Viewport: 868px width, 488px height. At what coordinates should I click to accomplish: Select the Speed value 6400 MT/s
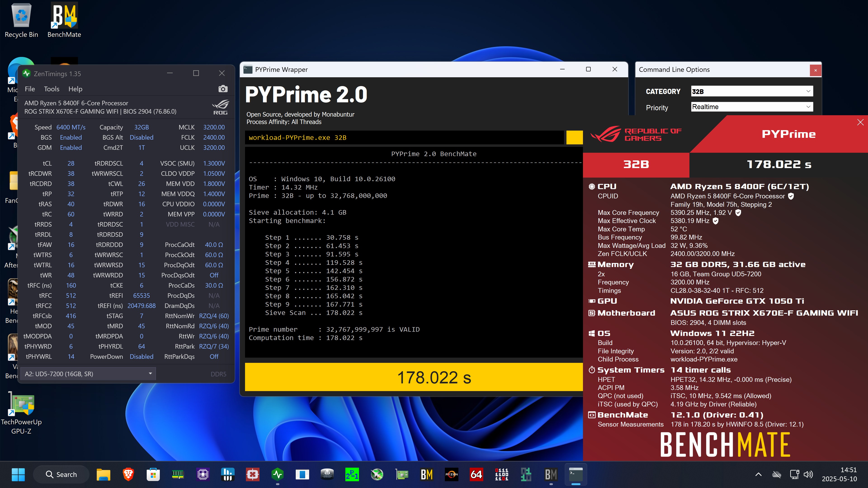click(x=71, y=127)
